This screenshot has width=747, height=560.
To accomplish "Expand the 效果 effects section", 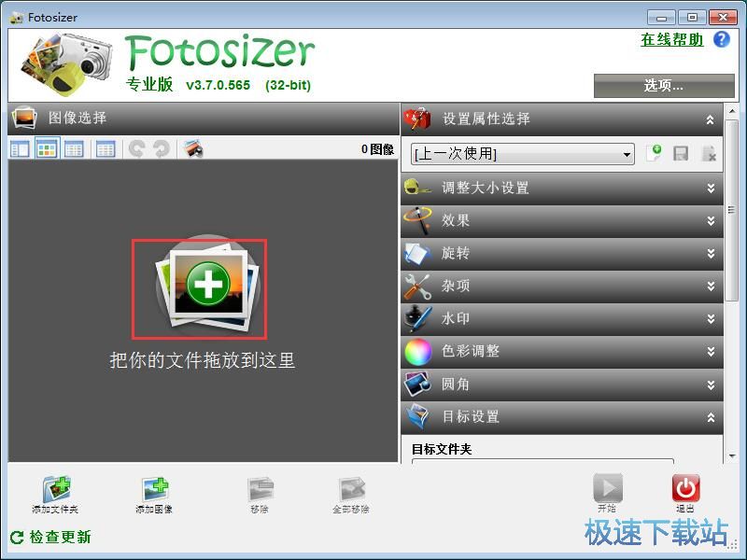I will click(x=711, y=221).
